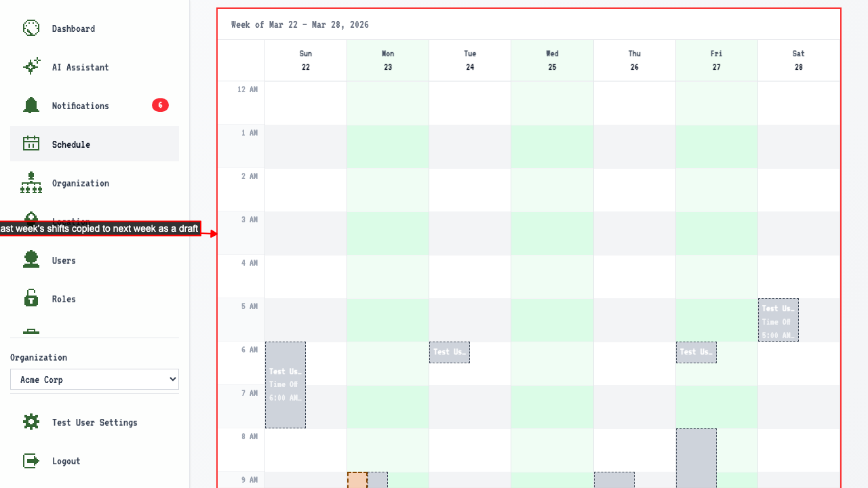Open the Acme Corp organization dropdown
This screenshot has width=868, height=488.
click(94, 380)
